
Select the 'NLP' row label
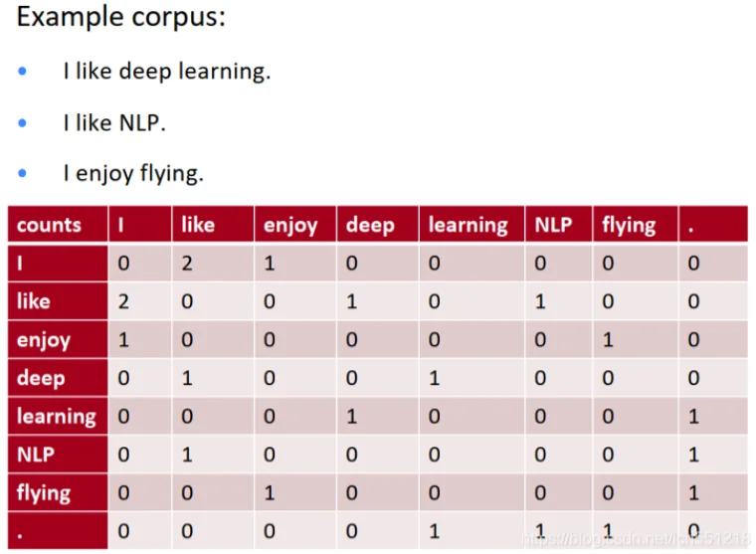coord(35,455)
